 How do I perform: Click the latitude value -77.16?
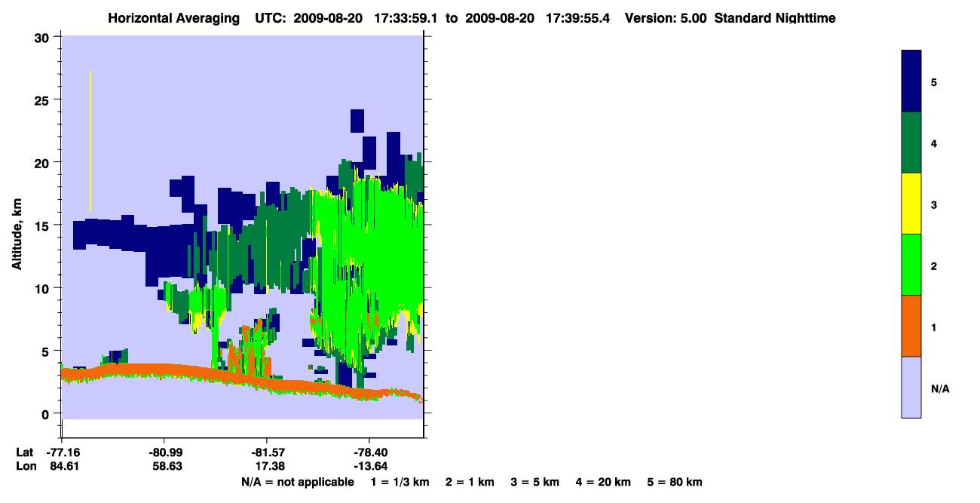[62, 452]
